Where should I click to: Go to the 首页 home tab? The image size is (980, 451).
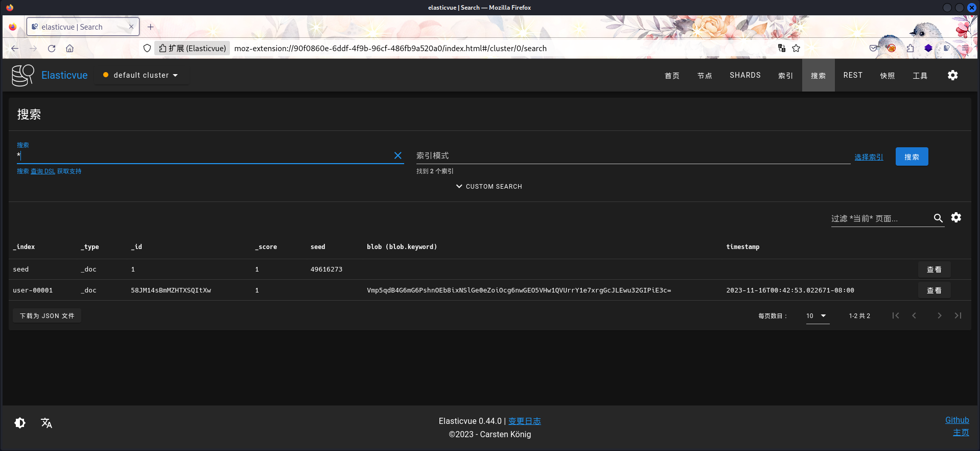(x=672, y=75)
